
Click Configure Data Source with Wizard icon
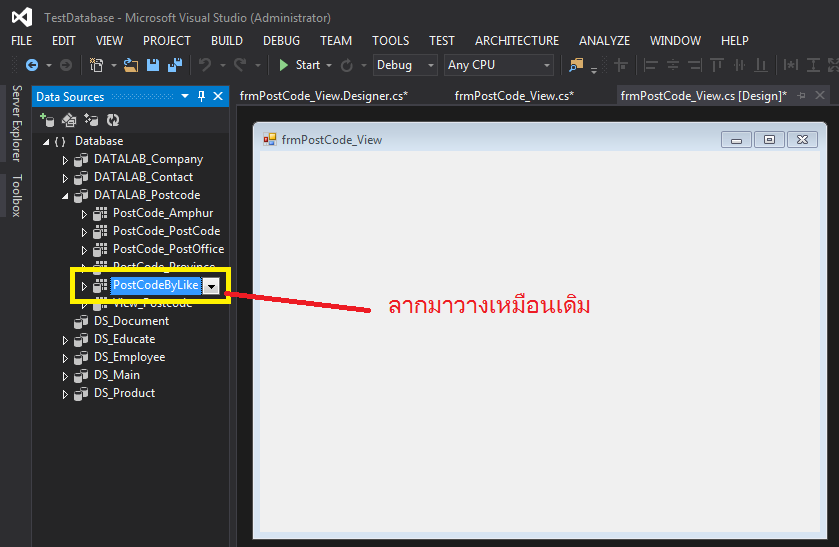pos(91,120)
